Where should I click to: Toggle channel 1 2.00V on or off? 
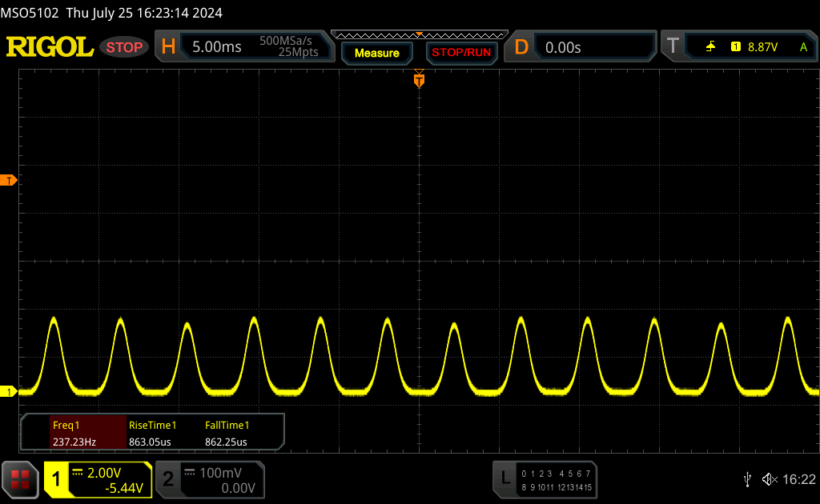tap(98, 479)
